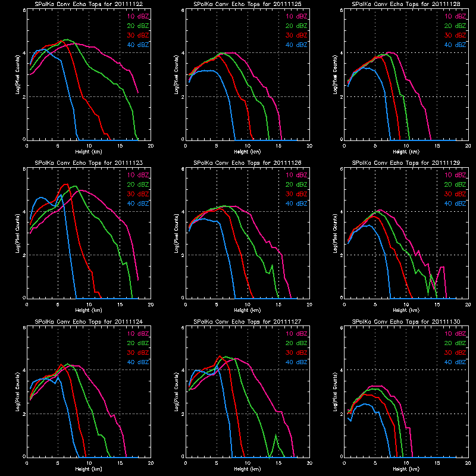The width and height of the screenshot is (476, 476).
Task: Click the 20 dBZ legend text in the 20111127 plot
Action: [x=296, y=343]
